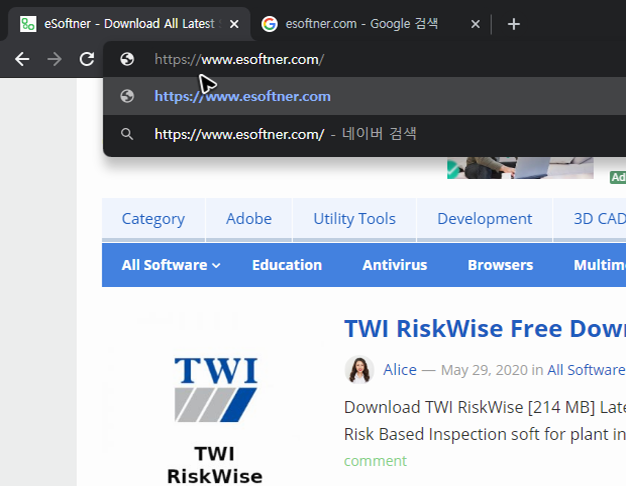626x486 pixels.
Task: Open the Multimedia menu item
Action: (x=600, y=265)
